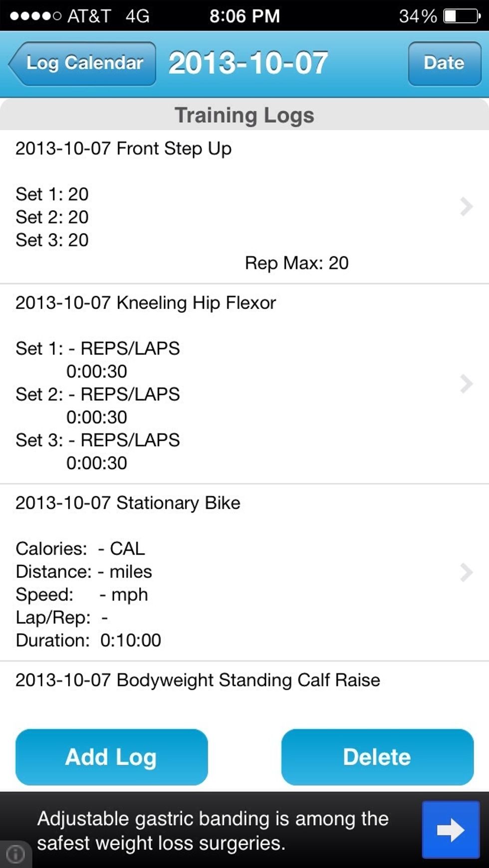
Task: Tap the Rep Max: 20 text
Action: [296, 263]
